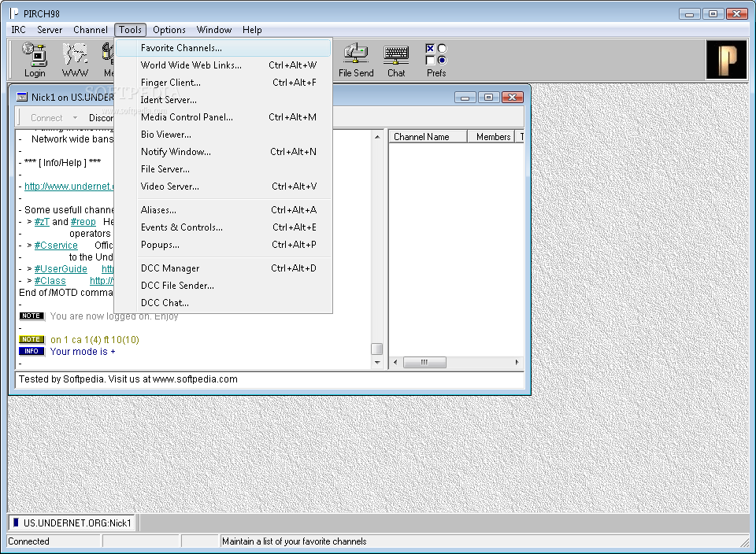Image resolution: width=756 pixels, height=554 pixels.
Task: Click the channel list horizontal scrollbar thumb
Action: [424, 362]
